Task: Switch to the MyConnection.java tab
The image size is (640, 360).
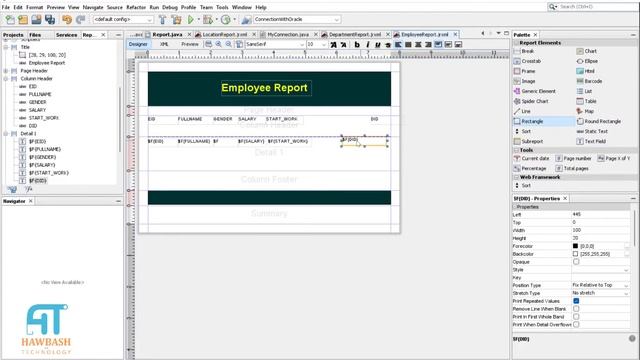Action: (288, 35)
